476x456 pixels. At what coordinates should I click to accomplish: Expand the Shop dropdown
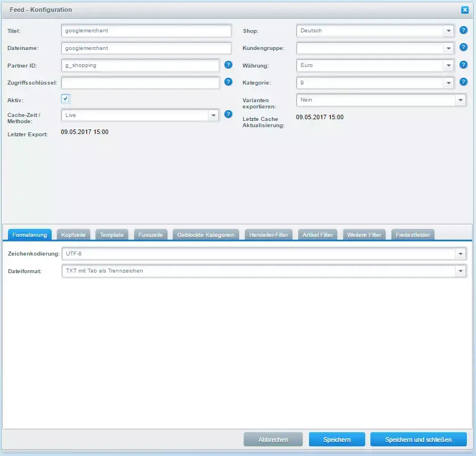(449, 31)
